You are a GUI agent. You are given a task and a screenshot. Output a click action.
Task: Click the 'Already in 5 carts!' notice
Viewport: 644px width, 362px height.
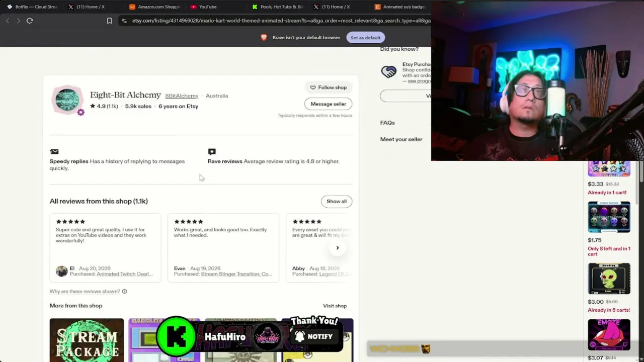coord(609,310)
